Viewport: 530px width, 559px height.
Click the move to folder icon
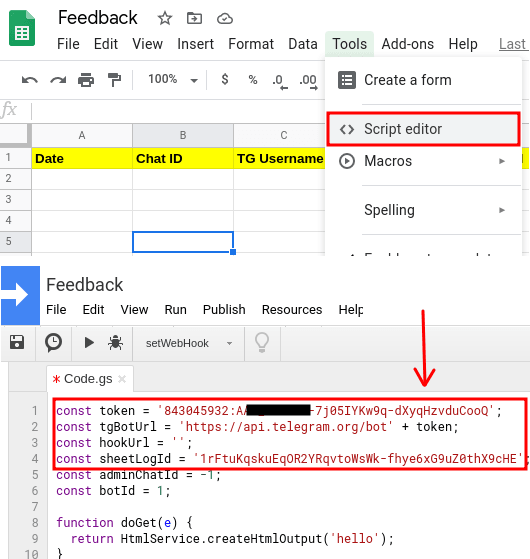194,18
